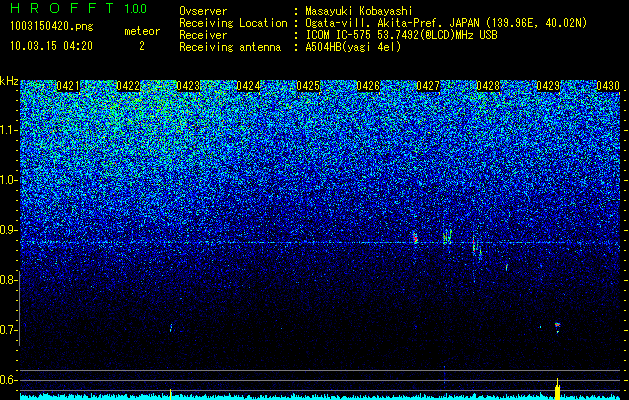Select the meteor count value 2
The image size is (629, 400).
(142, 46)
